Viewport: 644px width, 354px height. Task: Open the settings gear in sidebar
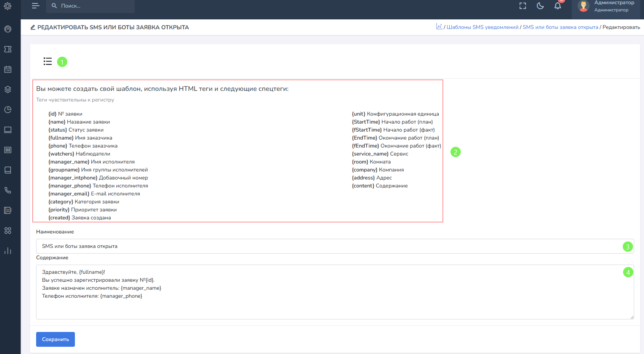(x=8, y=6)
